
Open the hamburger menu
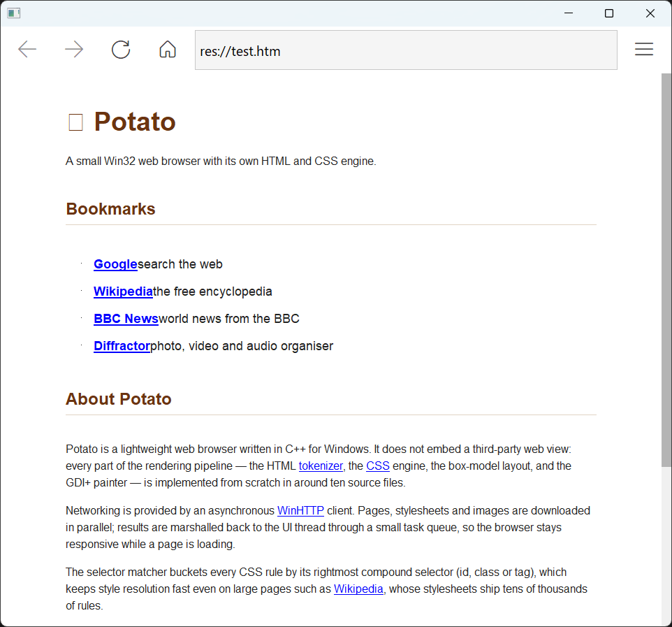coord(644,50)
